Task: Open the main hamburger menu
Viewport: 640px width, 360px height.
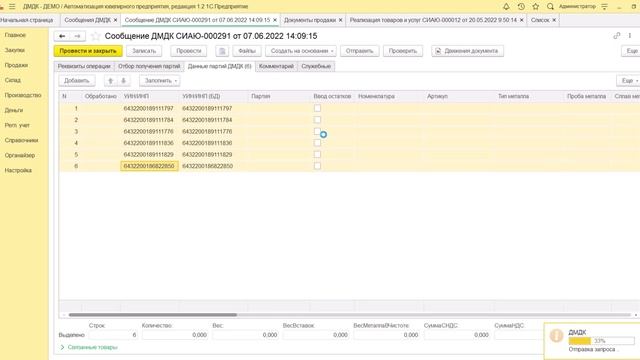Action: (12, 7)
